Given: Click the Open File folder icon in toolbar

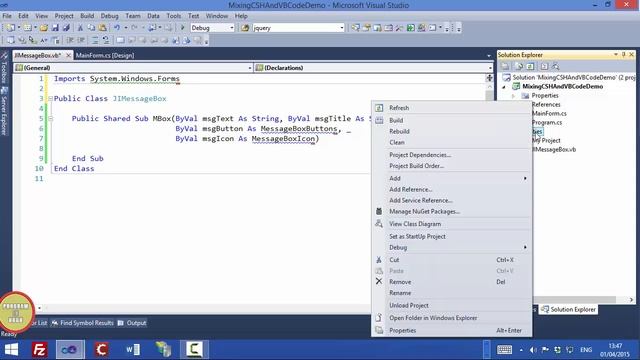Looking at the screenshot, I should pos(44,28).
